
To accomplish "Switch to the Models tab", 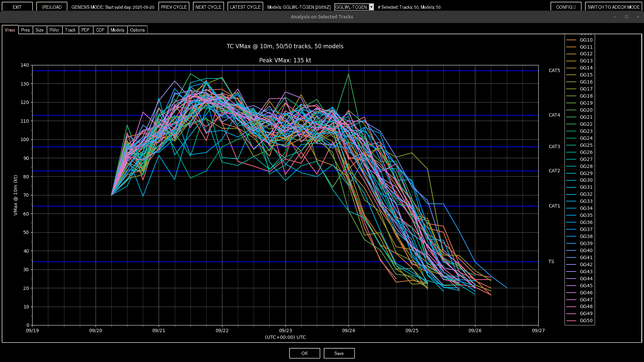I will 117,30.
